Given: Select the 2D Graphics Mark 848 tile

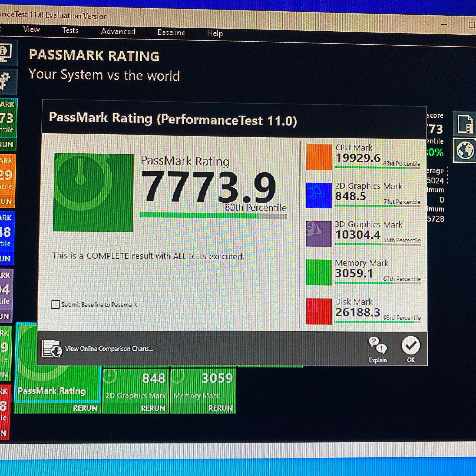Looking at the screenshot, I should point(136,391).
